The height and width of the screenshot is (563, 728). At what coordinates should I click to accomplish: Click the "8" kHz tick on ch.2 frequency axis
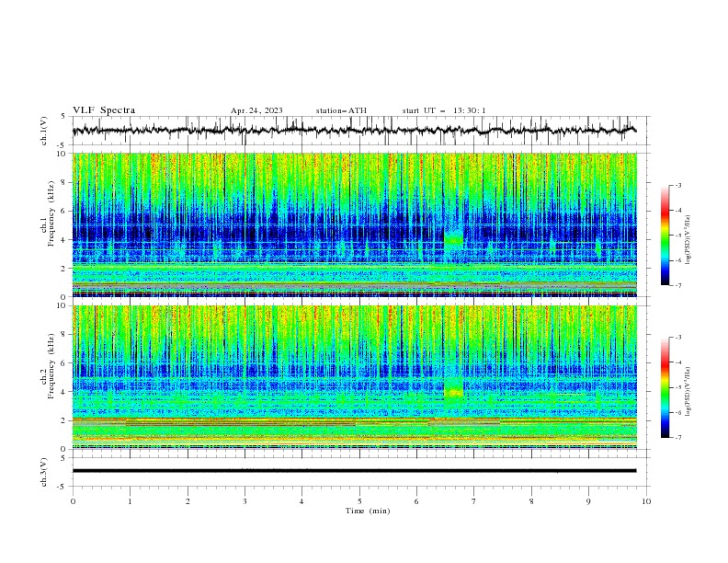coord(65,335)
